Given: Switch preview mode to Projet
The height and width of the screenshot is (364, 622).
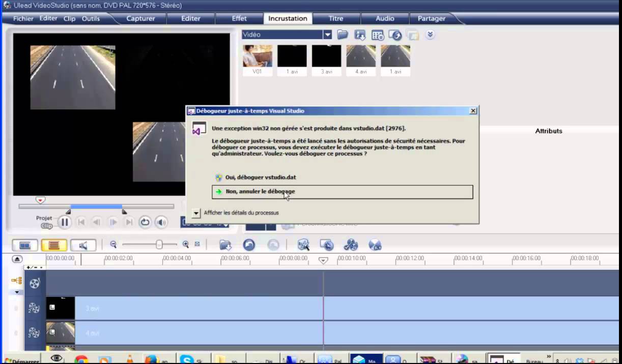Looking at the screenshot, I should 44,218.
